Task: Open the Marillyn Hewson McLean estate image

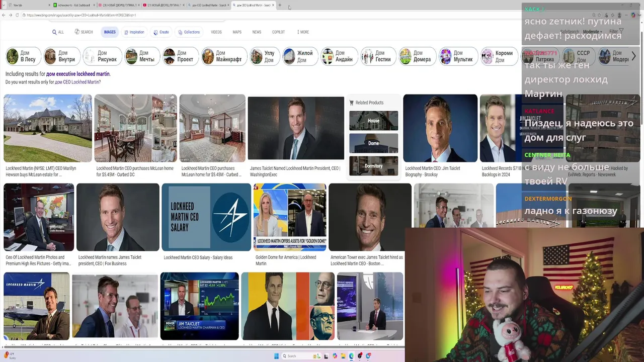Action: (x=48, y=128)
